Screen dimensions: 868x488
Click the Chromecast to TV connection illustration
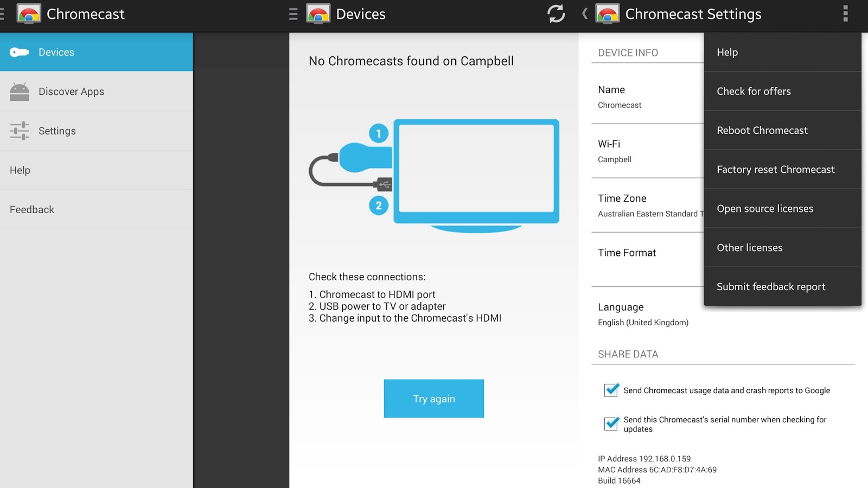click(x=434, y=176)
